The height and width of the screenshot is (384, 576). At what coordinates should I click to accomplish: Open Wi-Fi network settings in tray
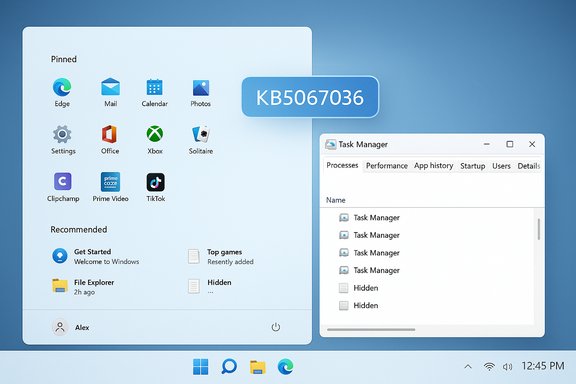tap(489, 366)
